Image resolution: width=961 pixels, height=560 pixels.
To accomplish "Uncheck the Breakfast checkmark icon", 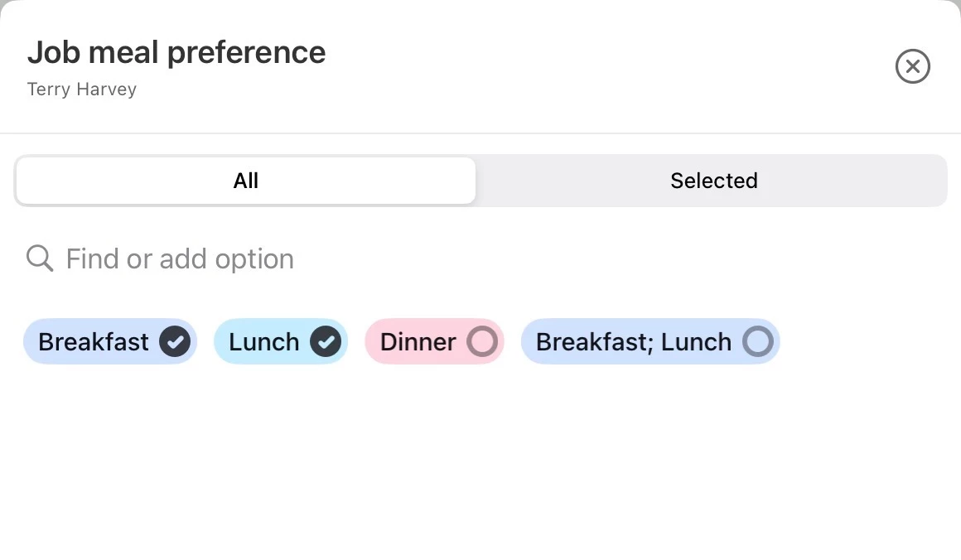I will (x=175, y=341).
